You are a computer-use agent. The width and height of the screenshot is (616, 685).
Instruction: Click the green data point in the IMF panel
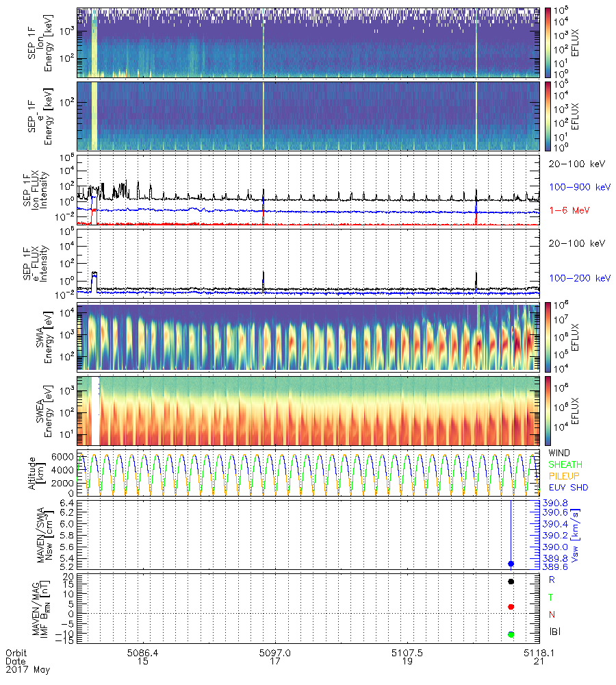pyautogui.click(x=511, y=635)
